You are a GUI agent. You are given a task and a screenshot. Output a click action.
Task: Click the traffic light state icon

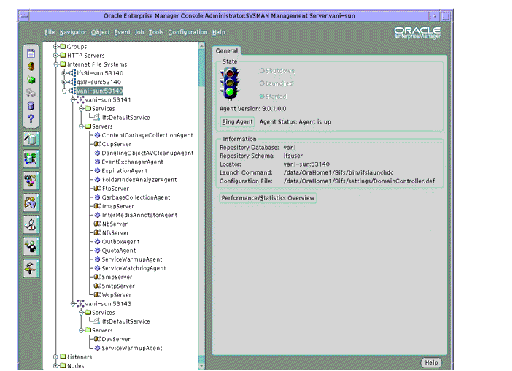pos(229,84)
